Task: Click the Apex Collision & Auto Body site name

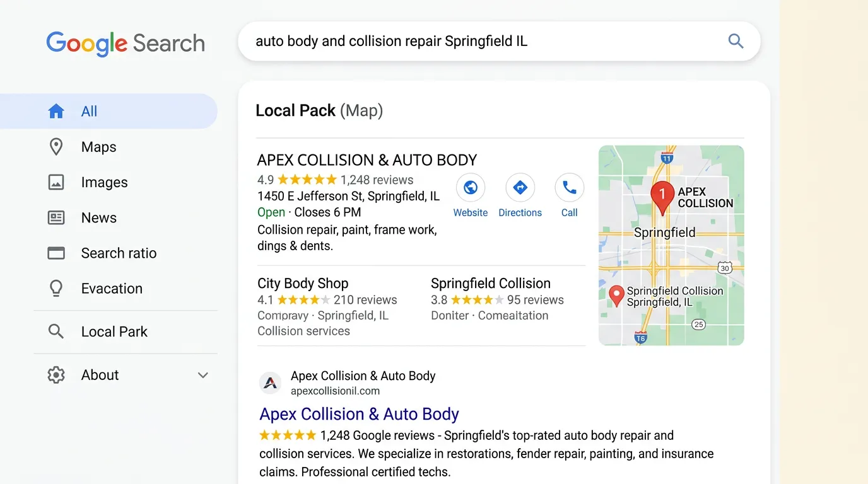Action: (363, 376)
